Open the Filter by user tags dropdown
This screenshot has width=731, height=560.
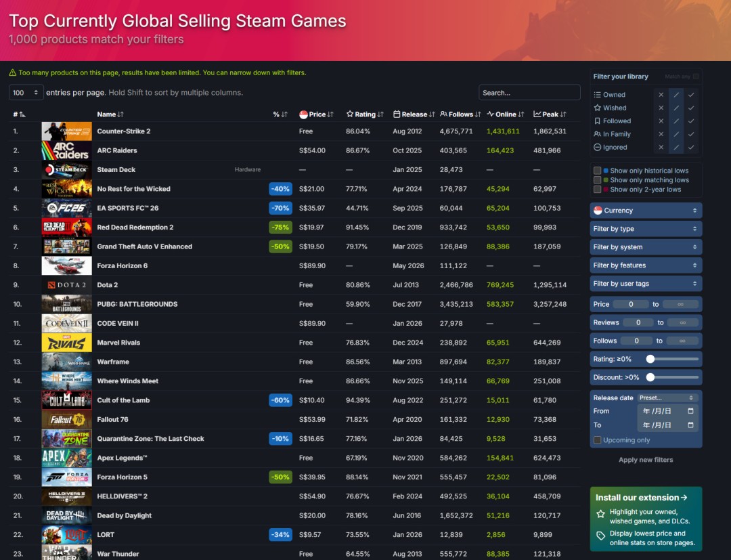(x=645, y=283)
